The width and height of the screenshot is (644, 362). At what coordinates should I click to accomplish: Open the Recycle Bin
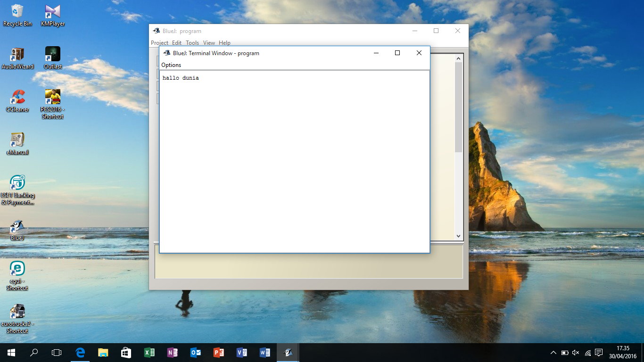pos(17,12)
